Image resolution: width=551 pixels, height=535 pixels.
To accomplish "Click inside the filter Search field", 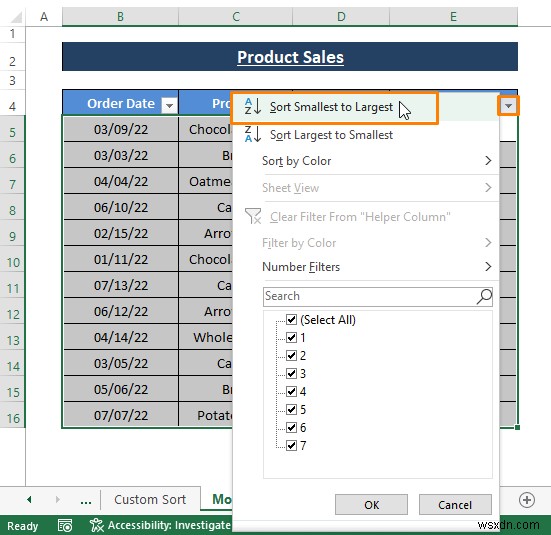I will coord(369,296).
